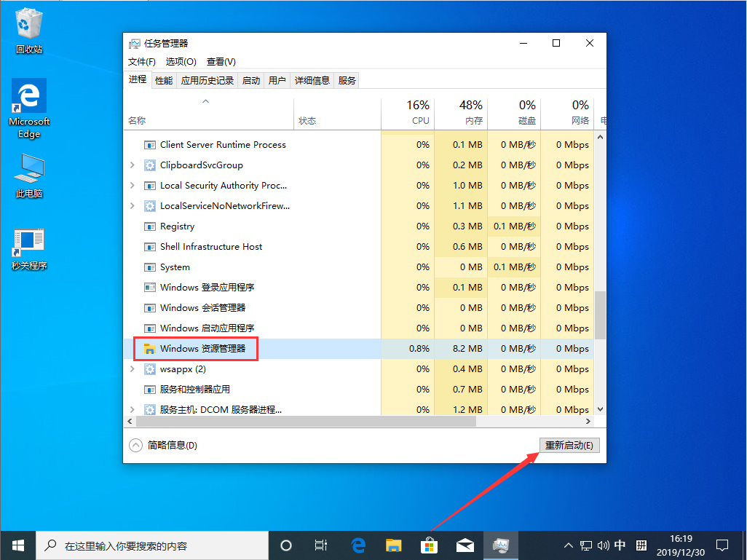The width and height of the screenshot is (747, 560).
Task: Expand the ClipboardSvcGroup process entry
Action: coord(133,165)
